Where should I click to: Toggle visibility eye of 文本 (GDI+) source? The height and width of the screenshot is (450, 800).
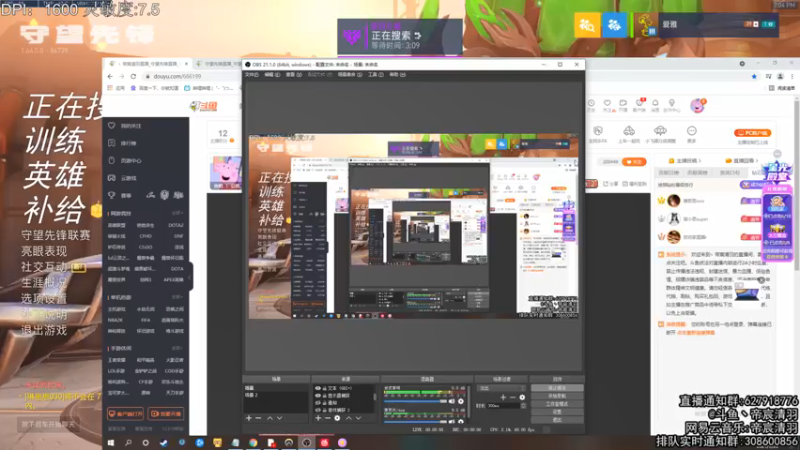[318, 388]
